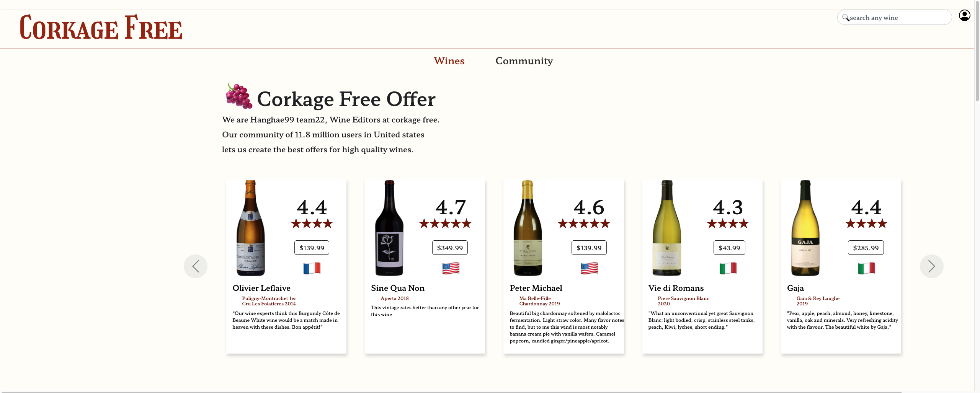Click the US flag on Sine Qua Non card
The image size is (980, 393).
click(451, 268)
